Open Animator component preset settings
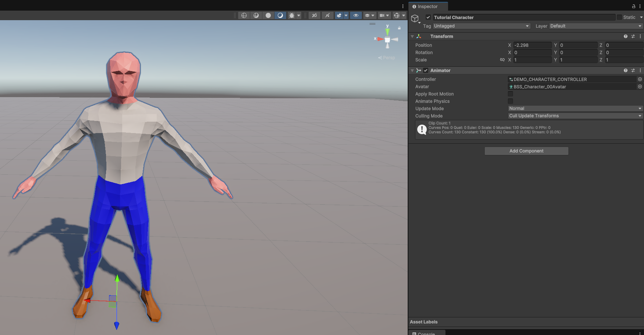The image size is (644, 335). point(633,70)
